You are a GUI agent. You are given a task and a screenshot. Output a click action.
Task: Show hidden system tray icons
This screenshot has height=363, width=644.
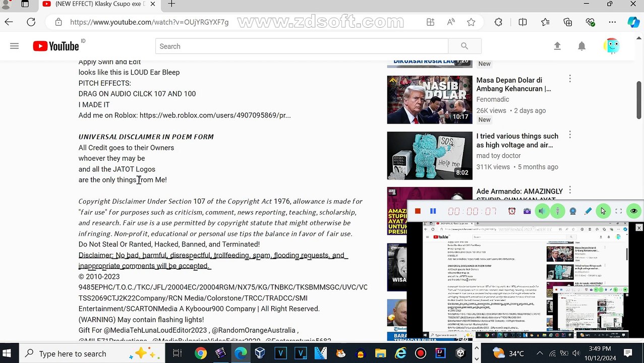540,353
